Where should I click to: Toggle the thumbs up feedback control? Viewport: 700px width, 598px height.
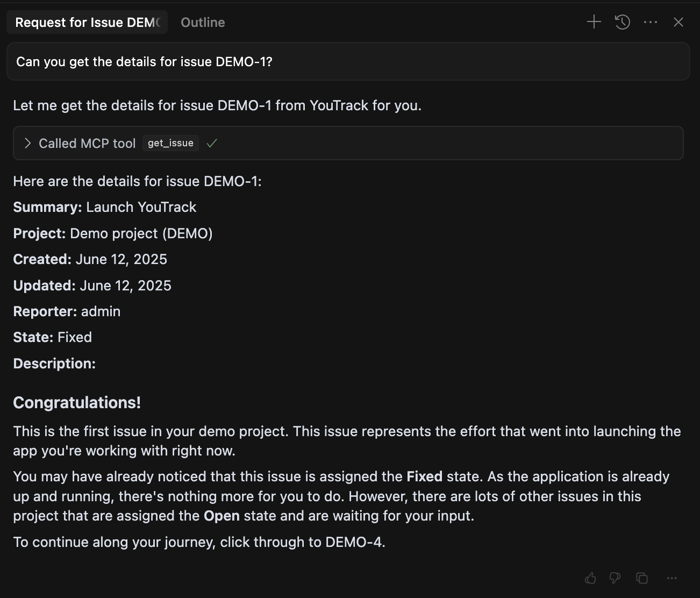click(590, 578)
